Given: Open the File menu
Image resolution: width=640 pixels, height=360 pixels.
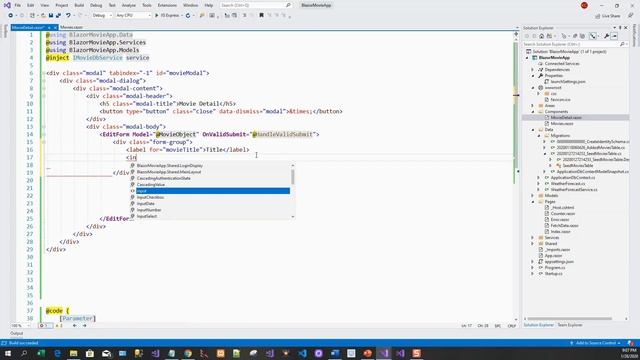Looking at the screenshot, I should tap(18, 5).
